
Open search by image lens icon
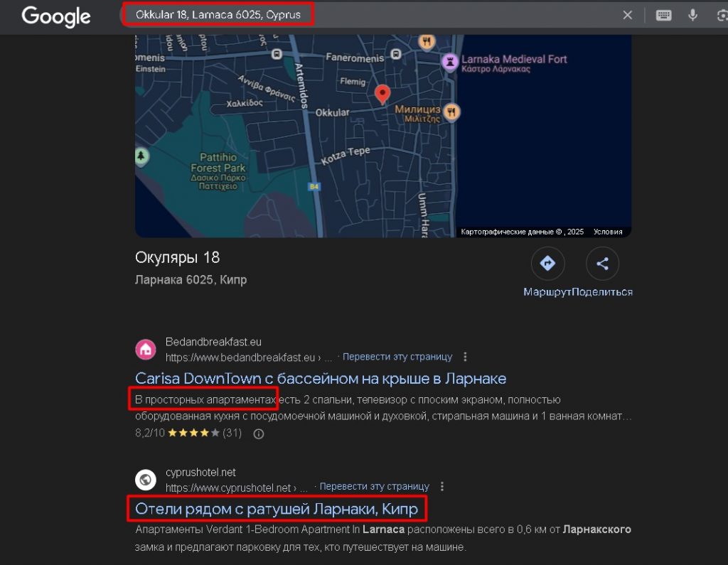tap(722, 16)
